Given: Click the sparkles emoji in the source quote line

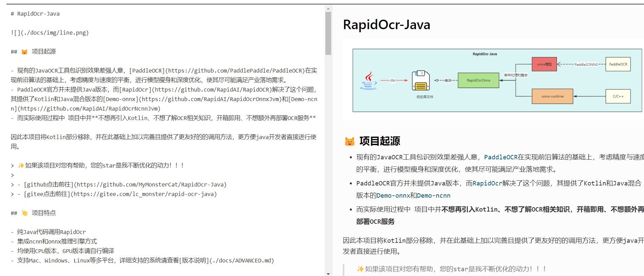Looking at the screenshot, I should [21, 165].
